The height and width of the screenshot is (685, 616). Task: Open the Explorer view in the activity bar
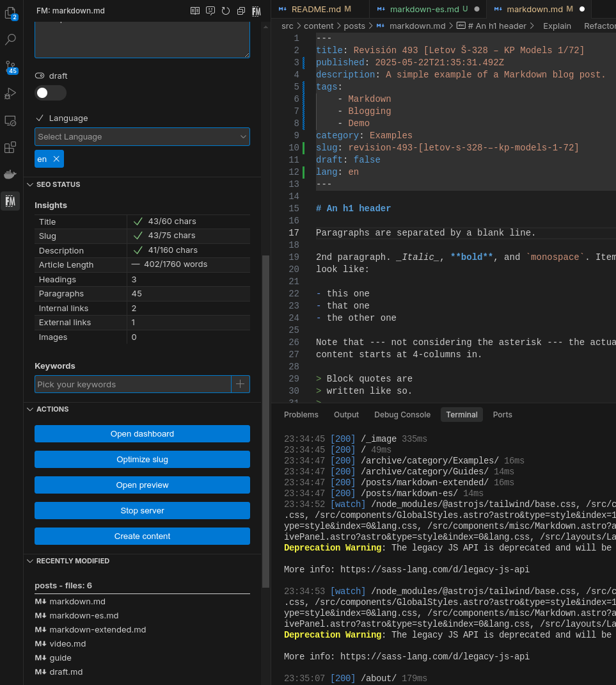pyautogui.click(x=10, y=13)
